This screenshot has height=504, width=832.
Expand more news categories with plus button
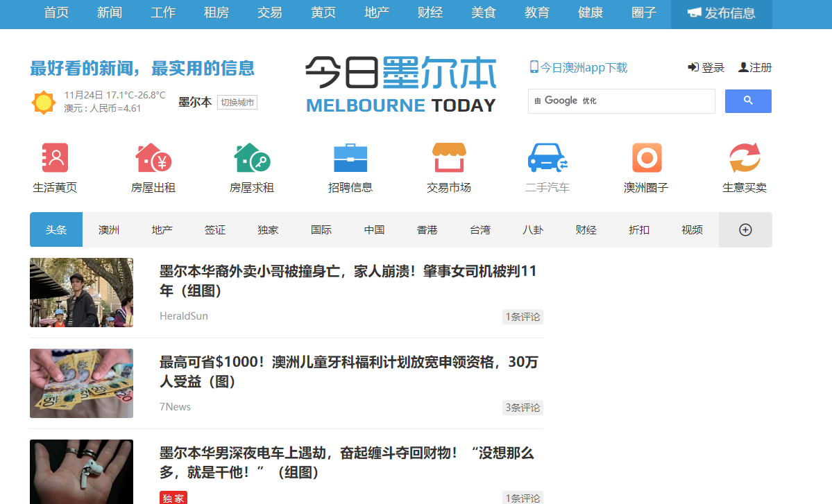click(745, 230)
